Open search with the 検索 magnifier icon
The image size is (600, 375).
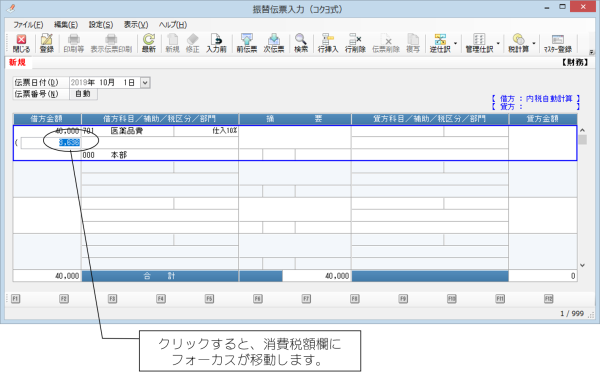tap(301, 43)
